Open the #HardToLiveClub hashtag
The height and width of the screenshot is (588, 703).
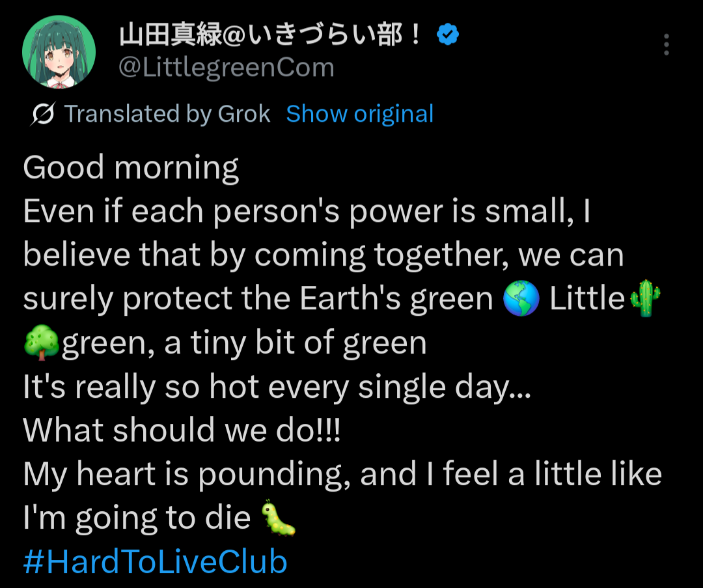[x=155, y=561]
